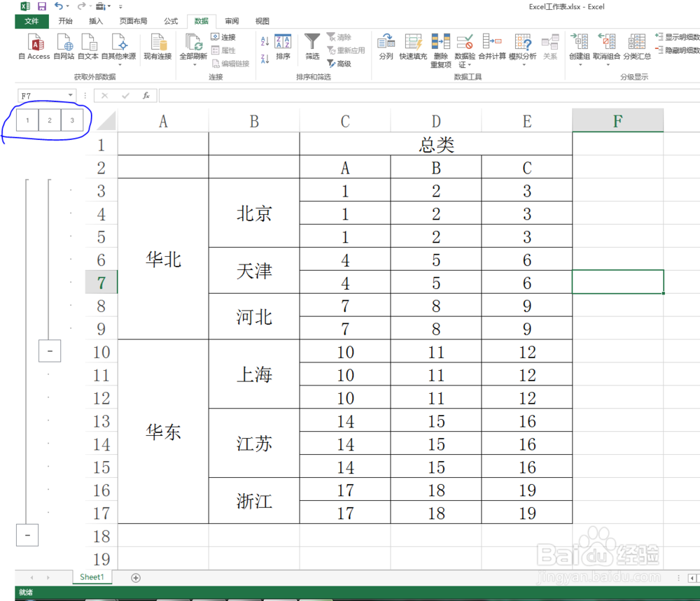The height and width of the screenshot is (601, 700).
Task: Switch to the Home tab
Action: [x=65, y=21]
